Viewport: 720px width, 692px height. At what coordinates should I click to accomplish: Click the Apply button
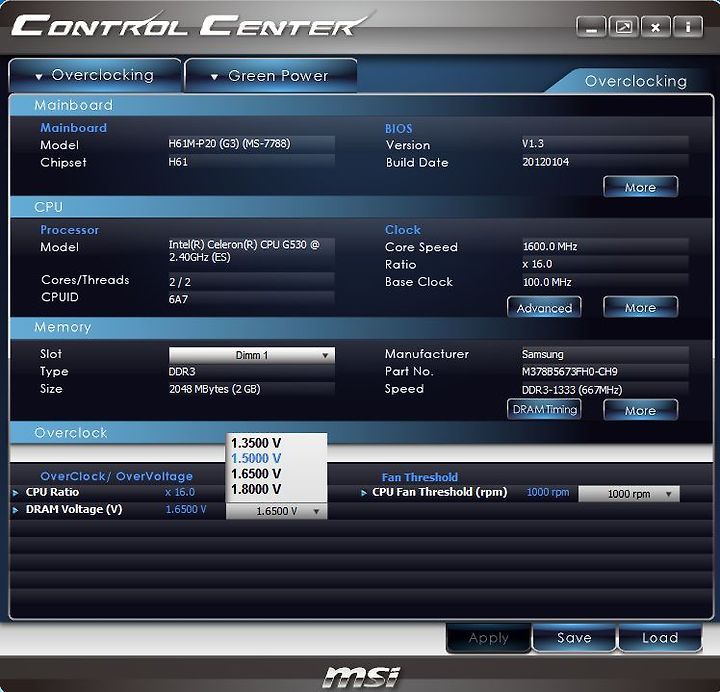(x=489, y=638)
